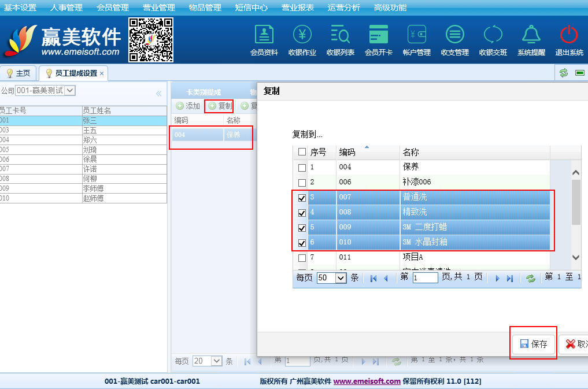588x389 pixels.
Task: Collapse the left employee panel
Action: (158, 94)
